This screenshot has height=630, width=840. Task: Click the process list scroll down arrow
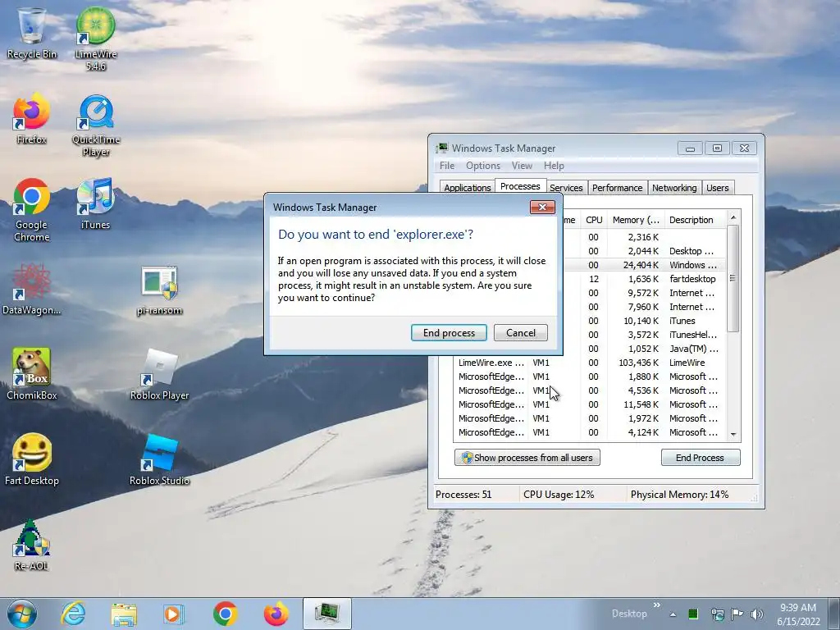tap(733, 435)
